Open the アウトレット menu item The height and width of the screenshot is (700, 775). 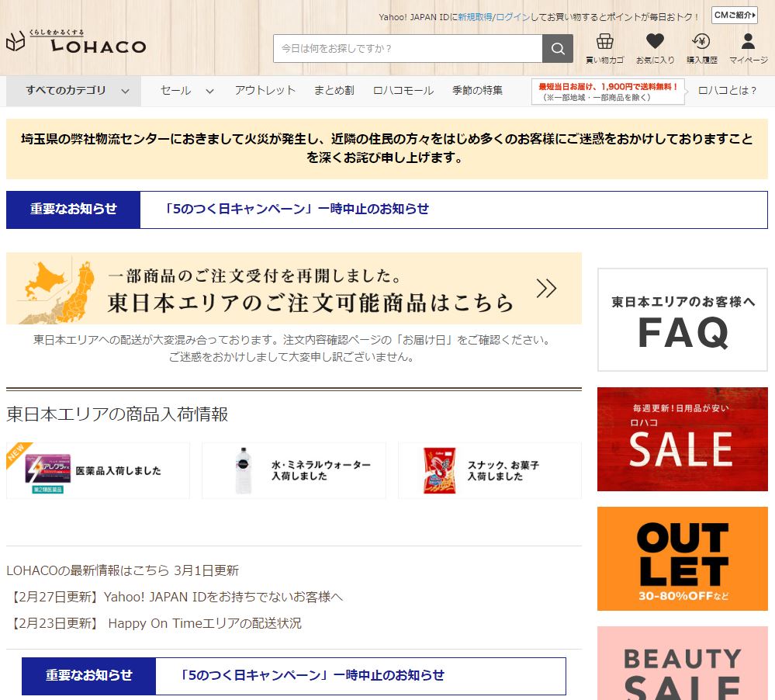265,91
